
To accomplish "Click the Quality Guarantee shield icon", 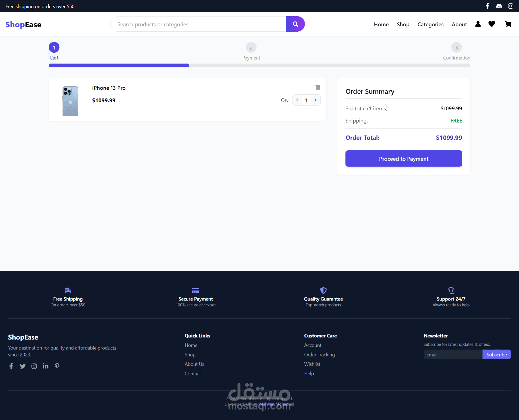I will tap(323, 290).
